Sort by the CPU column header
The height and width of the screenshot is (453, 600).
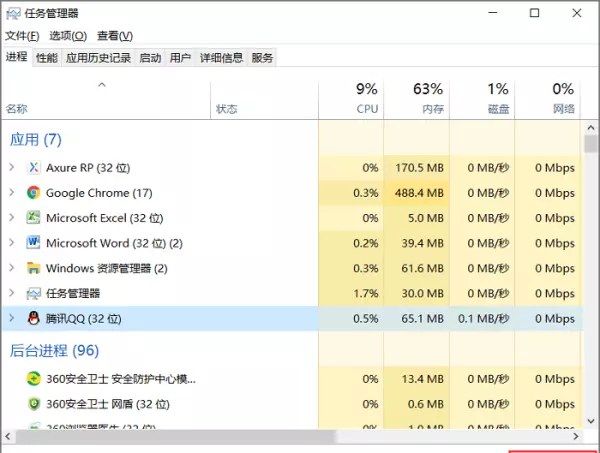(x=351, y=100)
